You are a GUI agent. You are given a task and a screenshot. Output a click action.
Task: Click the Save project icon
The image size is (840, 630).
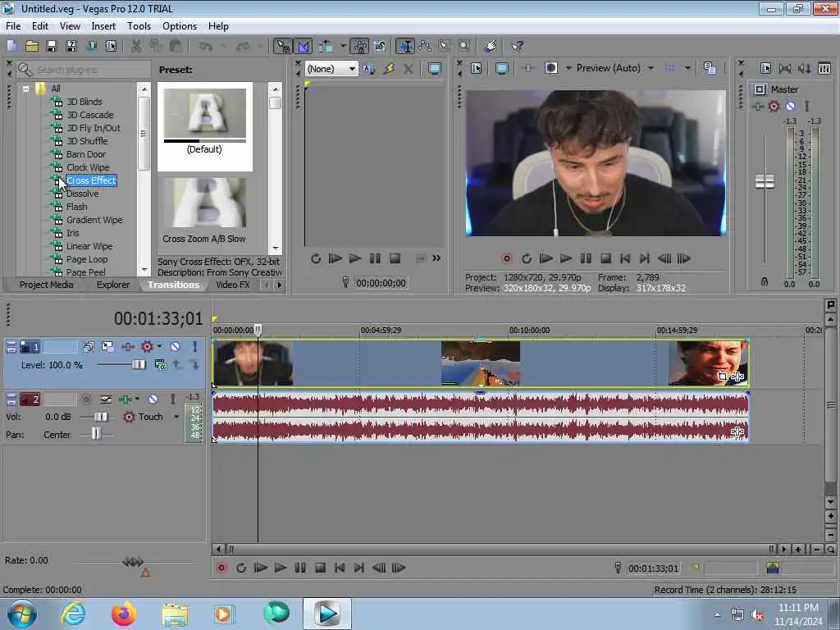click(52, 46)
